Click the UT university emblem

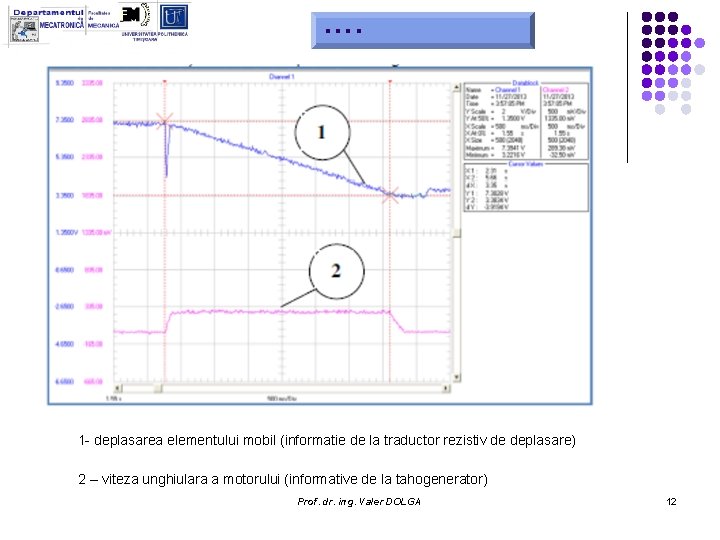point(174,17)
